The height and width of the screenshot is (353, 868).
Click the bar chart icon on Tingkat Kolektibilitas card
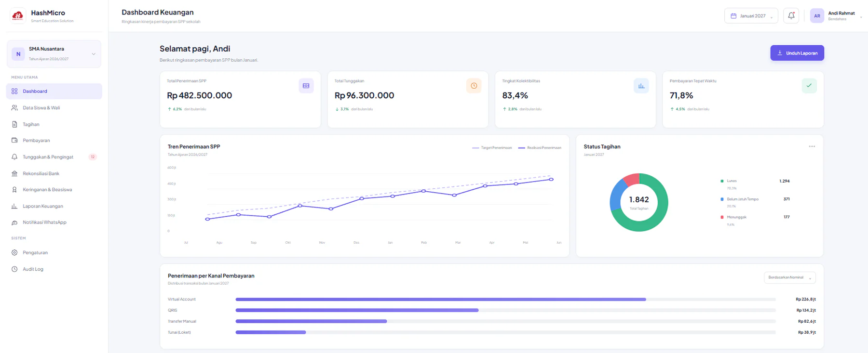point(641,86)
